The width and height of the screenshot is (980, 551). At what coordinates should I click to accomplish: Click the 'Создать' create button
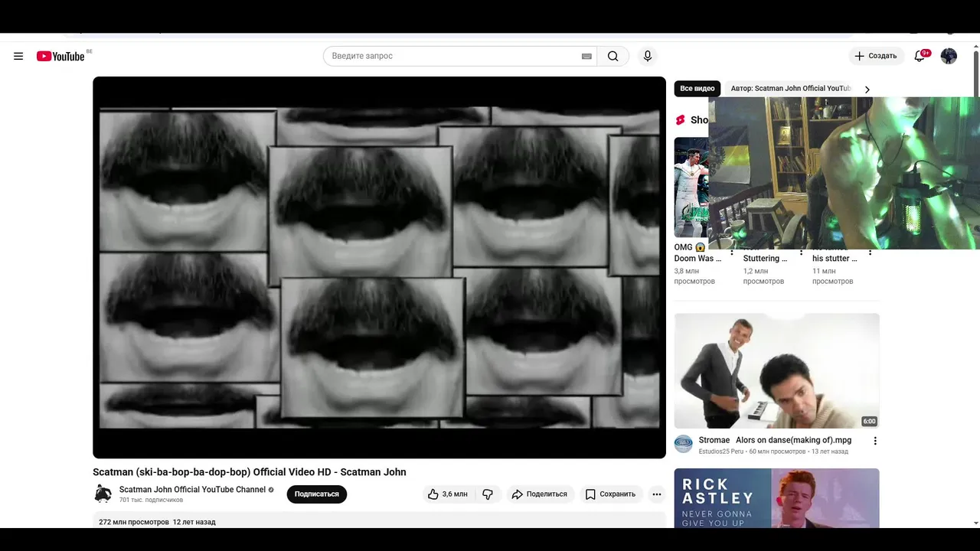click(876, 56)
